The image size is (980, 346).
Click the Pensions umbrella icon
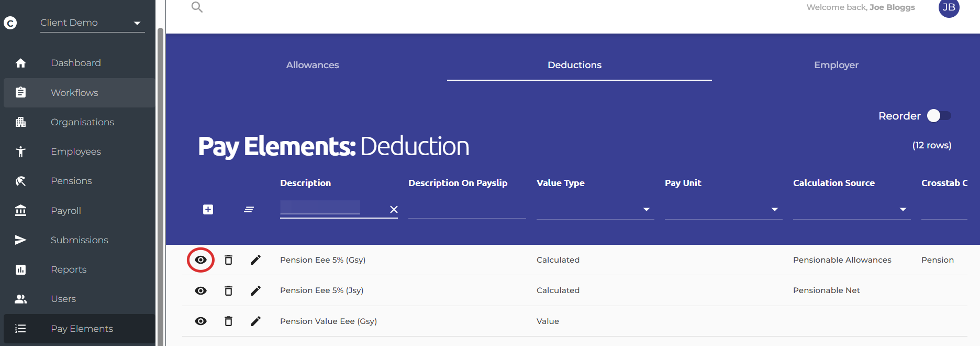(20, 181)
